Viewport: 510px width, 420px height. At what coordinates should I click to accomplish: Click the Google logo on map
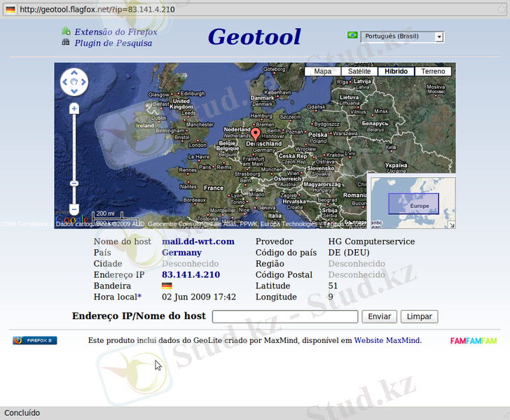(x=72, y=220)
